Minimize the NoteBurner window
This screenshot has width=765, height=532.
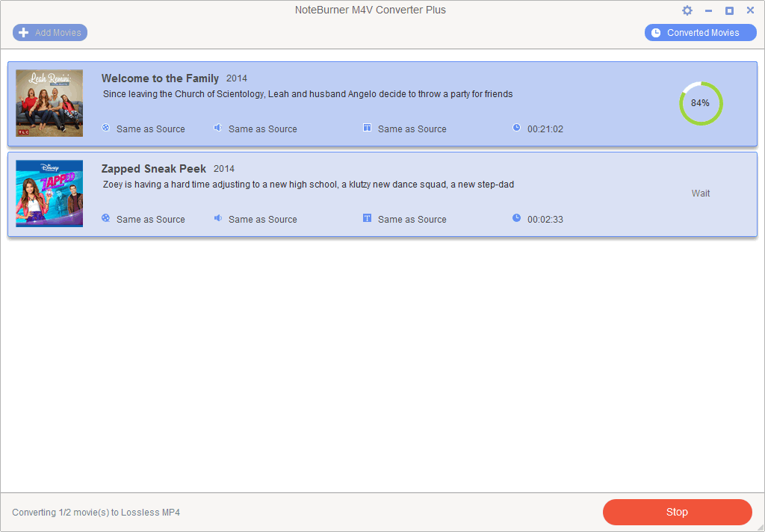pos(708,10)
